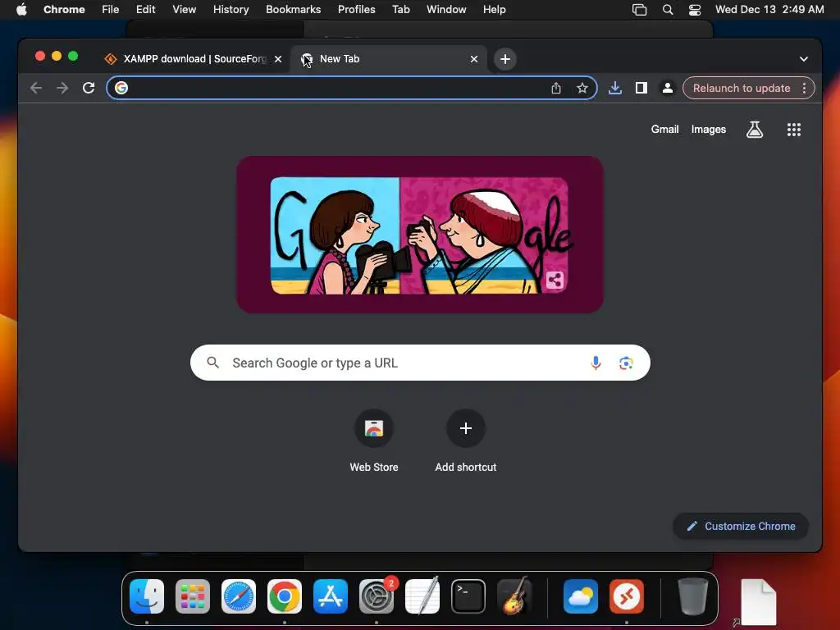
Task: Focus the Search Google or type a URL box
Action: [x=420, y=363]
